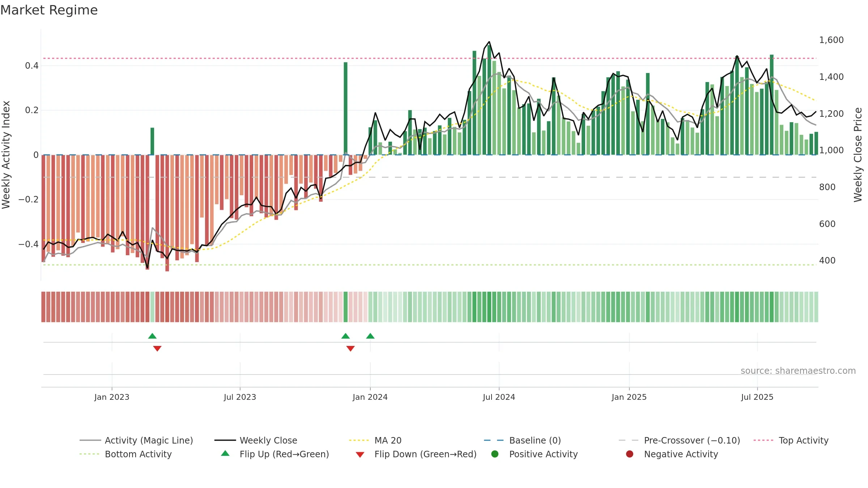Click the first red flip-down marker in early 2023

click(x=157, y=348)
